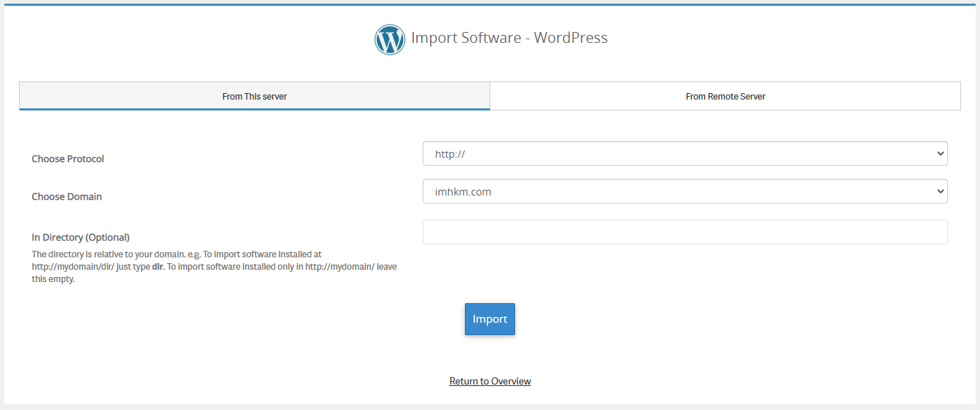Open the Choose Domain dropdown
The width and height of the screenshot is (980, 410).
685,191
